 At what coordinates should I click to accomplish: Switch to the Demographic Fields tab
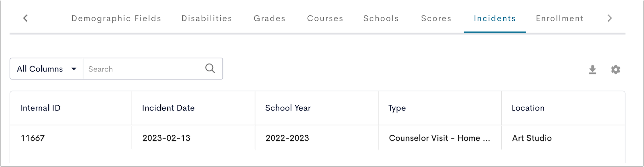point(116,18)
